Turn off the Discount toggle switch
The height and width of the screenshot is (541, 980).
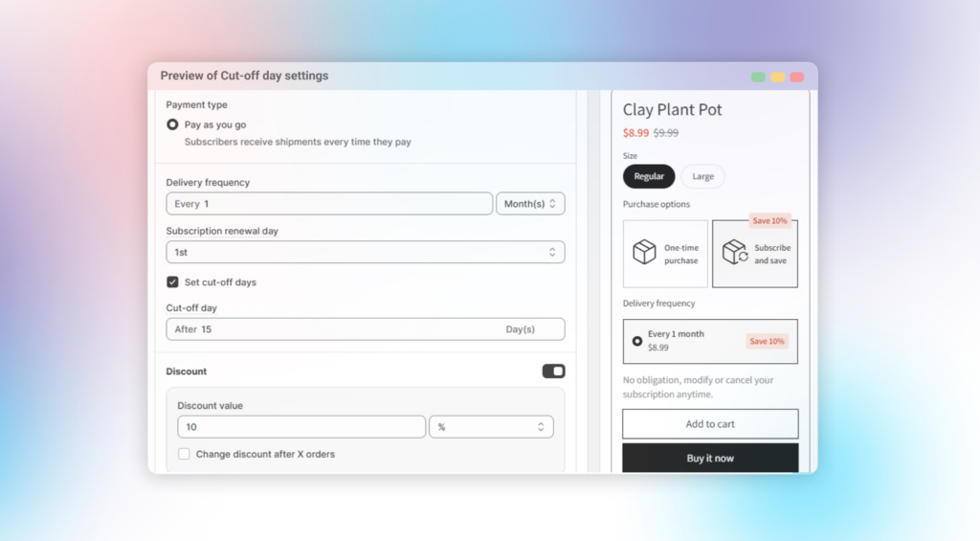tap(553, 372)
